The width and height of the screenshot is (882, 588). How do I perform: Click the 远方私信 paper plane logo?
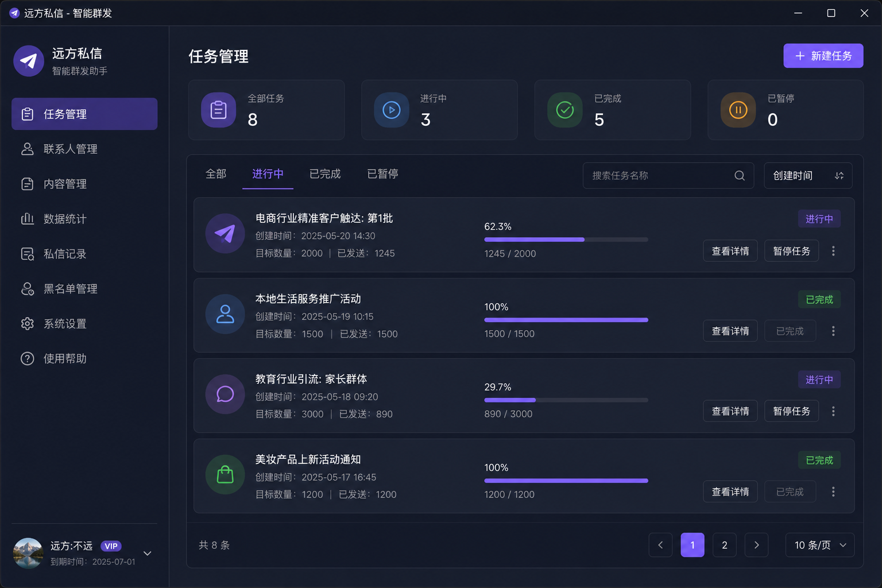click(29, 61)
